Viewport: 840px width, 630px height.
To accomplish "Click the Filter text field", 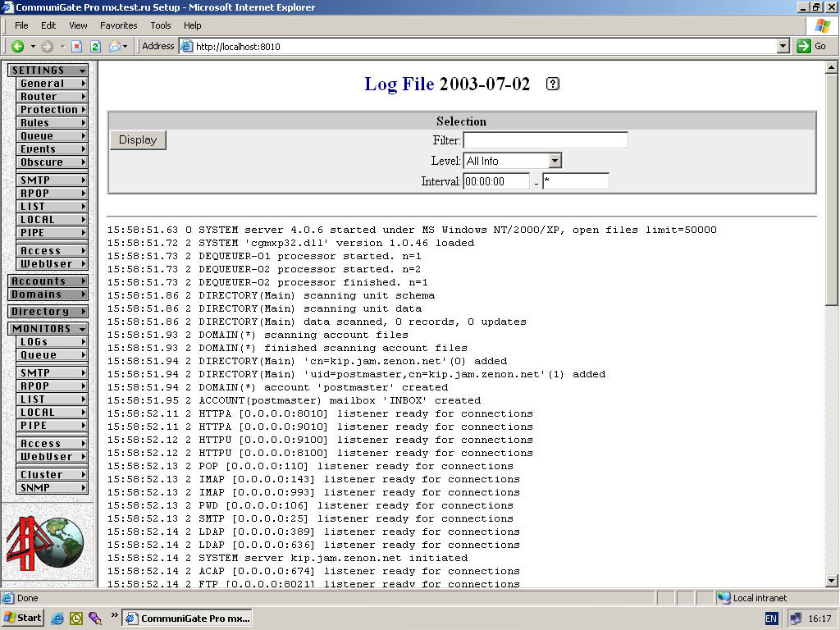I will [546, 140].
